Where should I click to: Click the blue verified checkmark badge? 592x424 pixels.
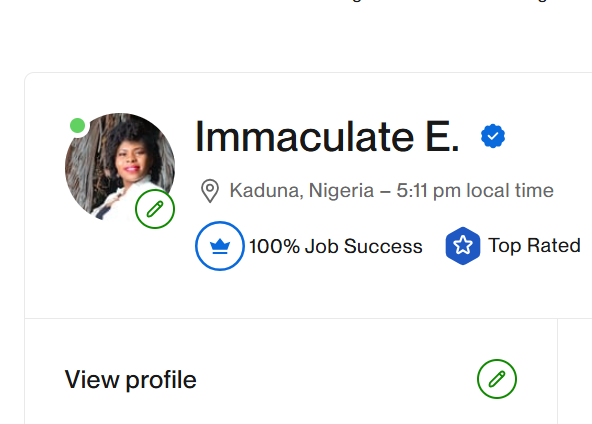493,136
